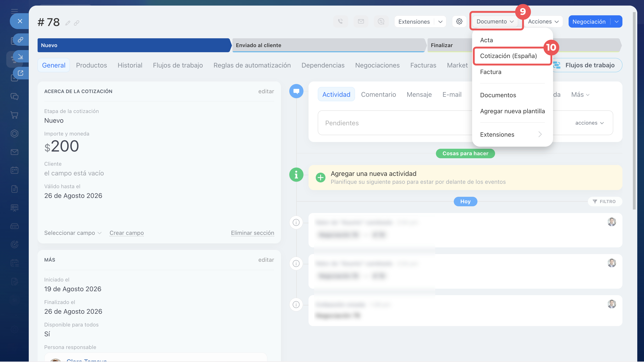Open the document page icon in the sidebar

15,189
